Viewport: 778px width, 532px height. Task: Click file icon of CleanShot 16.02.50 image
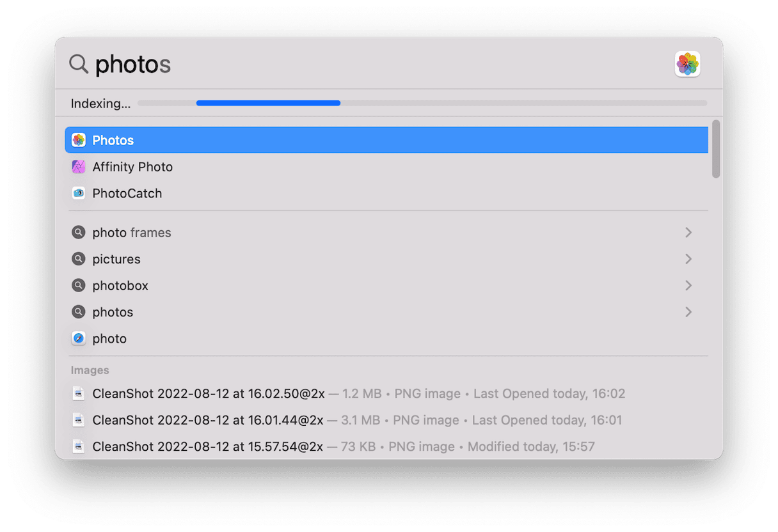[78, 394]
